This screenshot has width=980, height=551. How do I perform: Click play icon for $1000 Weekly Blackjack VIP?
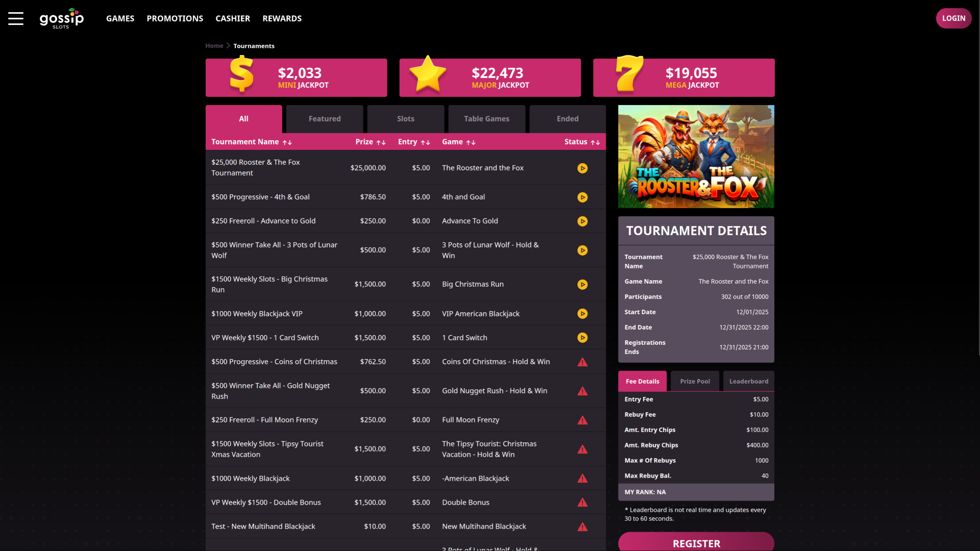click(582, 314)
